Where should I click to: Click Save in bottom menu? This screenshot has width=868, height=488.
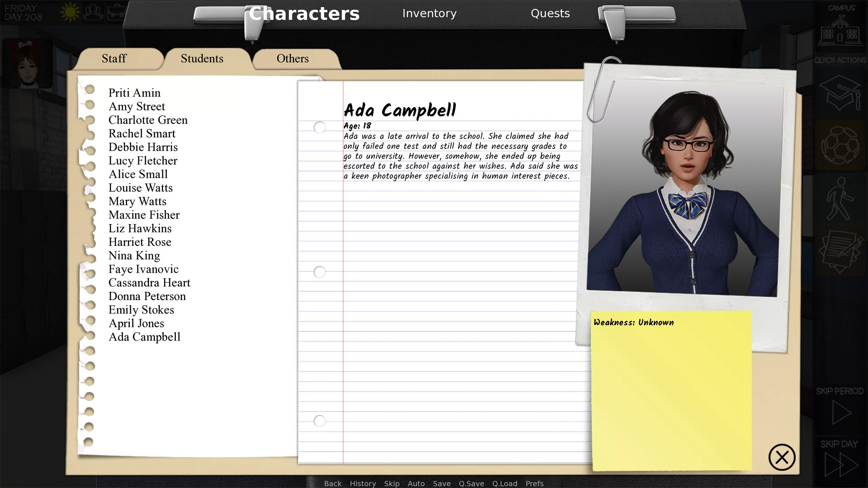click(x=442, y=483)
